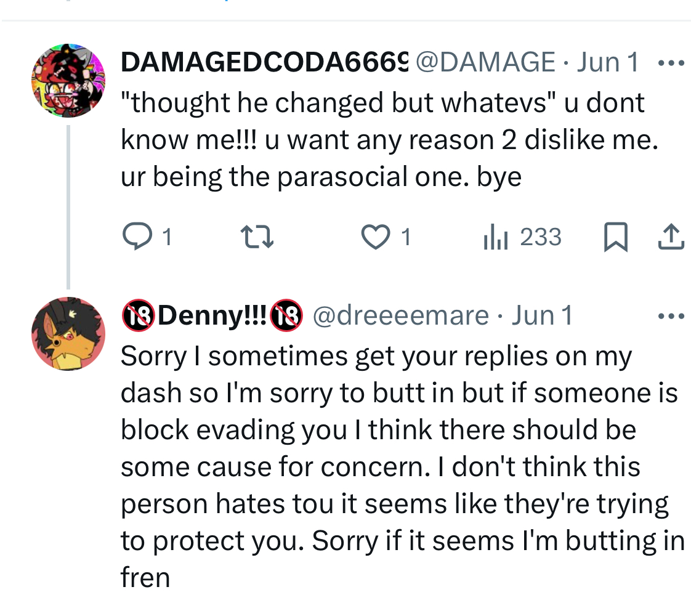Click the share upload icon
The image size is (691, 616).
coord(671,238)
